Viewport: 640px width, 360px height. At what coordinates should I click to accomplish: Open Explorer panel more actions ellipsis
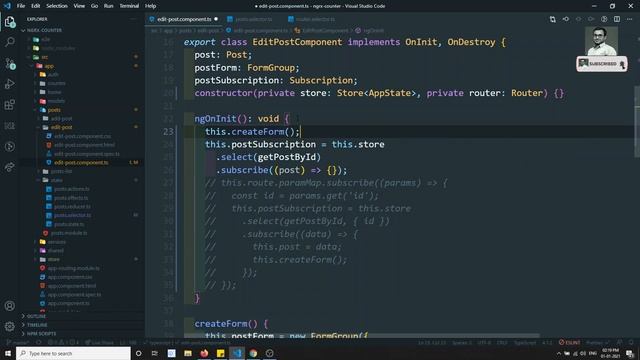133,19
